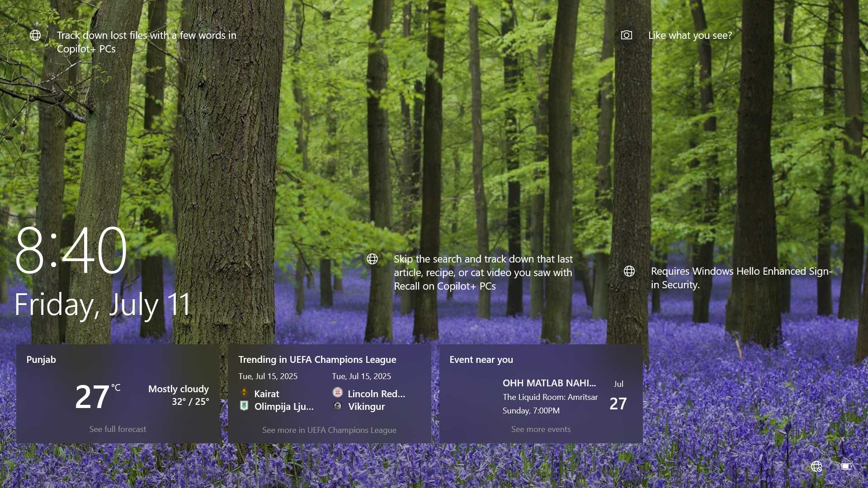Select the Vikingur team name
The height and width of the screenshot is (488, 868).
(x=367, y=406)
